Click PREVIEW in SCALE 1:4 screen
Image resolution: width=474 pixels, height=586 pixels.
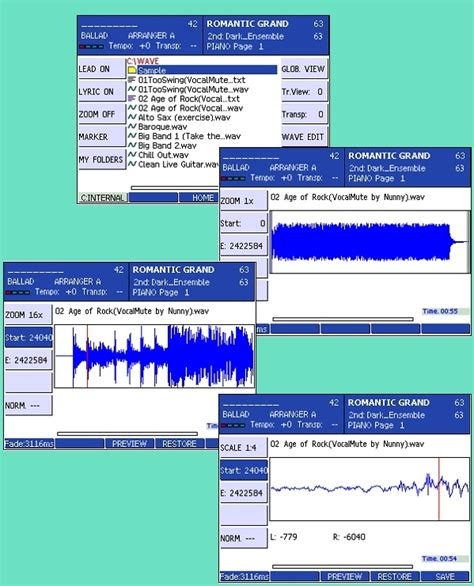(345, 576)
